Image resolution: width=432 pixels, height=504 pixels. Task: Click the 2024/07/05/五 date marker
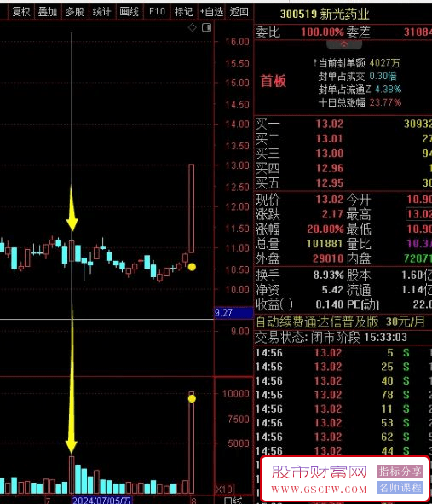[x=101, y=500]
